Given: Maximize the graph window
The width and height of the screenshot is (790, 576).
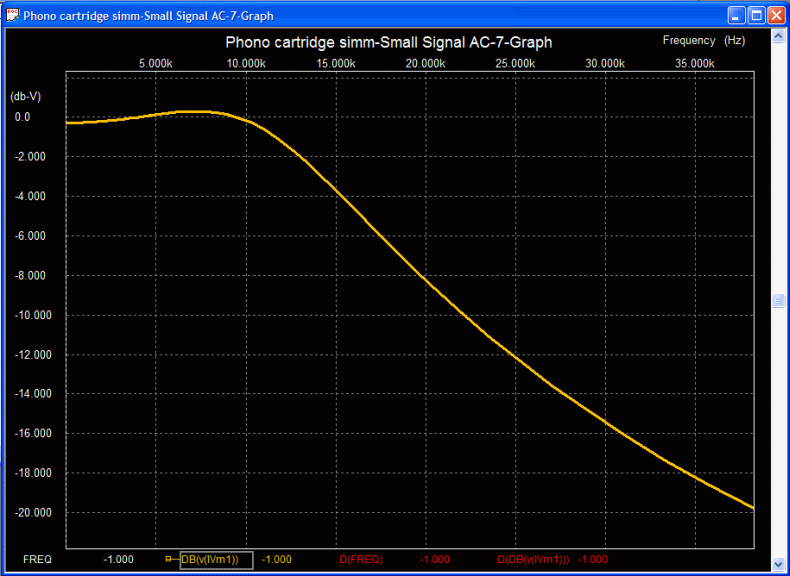Looking at the screenshot, I should click(x=756, y=15).
